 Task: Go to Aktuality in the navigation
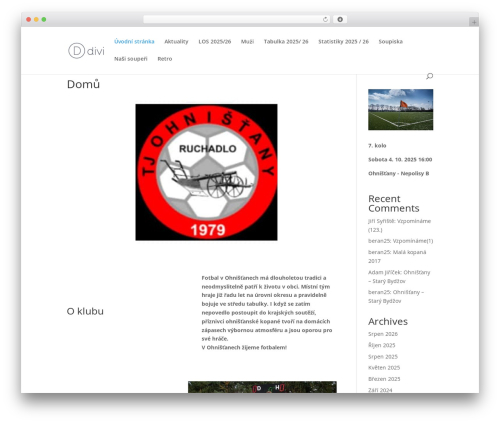[176, 41]
